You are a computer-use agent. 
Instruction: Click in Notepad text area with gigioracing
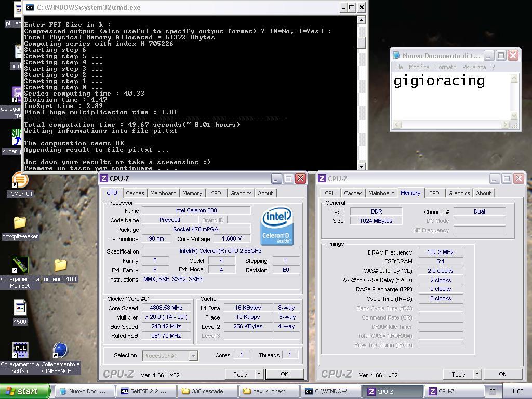click(451, 97)
